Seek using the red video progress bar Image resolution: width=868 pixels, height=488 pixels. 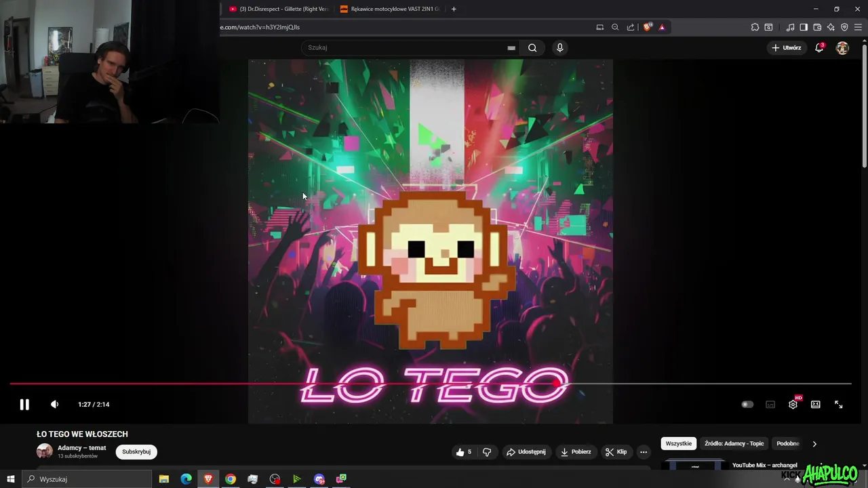pyautogui.click(x=431, y=384)
